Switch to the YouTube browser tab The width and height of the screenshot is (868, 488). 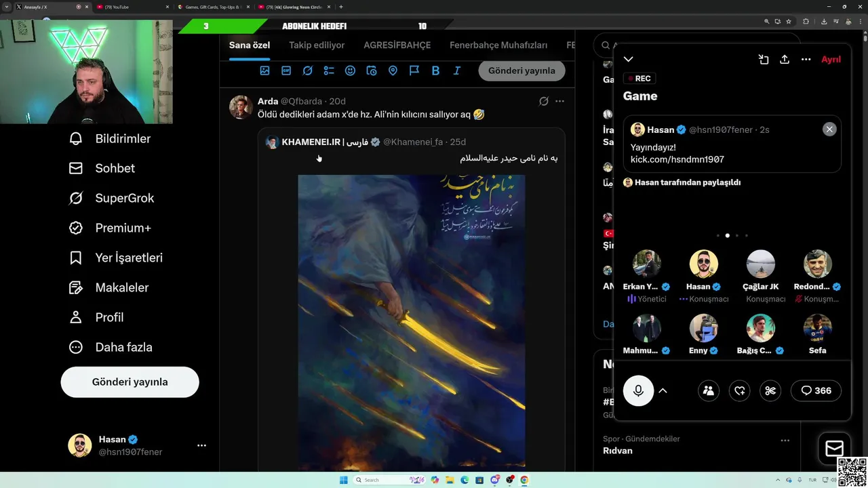point(132,7)
